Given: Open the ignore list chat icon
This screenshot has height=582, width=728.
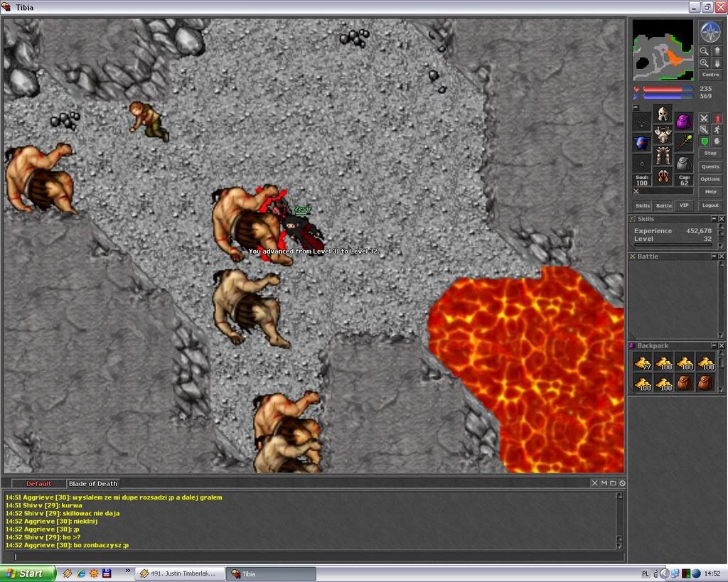Looking at the screenshot, I should pyautogui.click(x=622, y=483).
